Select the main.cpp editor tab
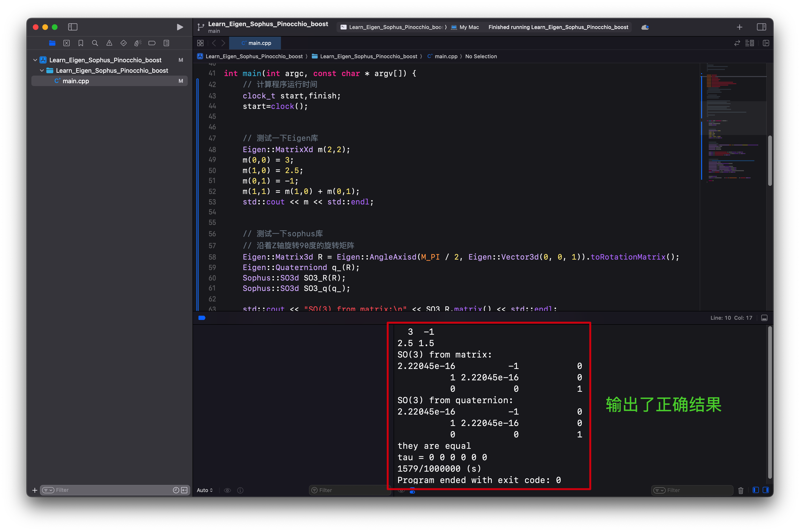Viewport: 800px width, 532px height. [255, 43]
